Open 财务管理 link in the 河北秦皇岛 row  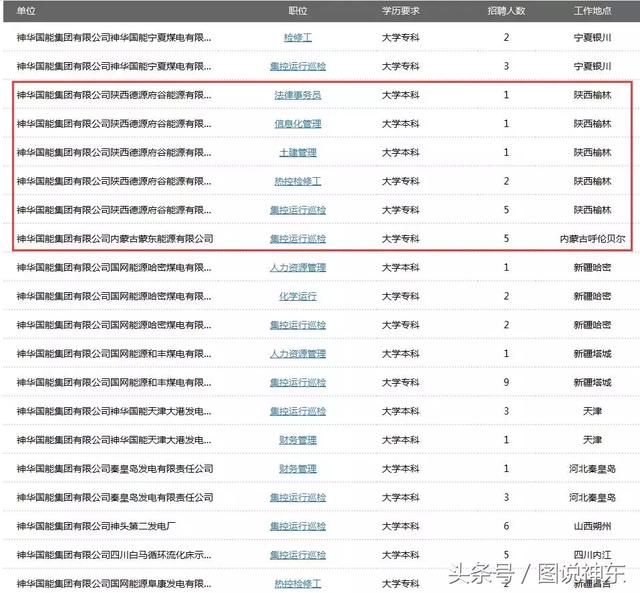click(298, 469)
